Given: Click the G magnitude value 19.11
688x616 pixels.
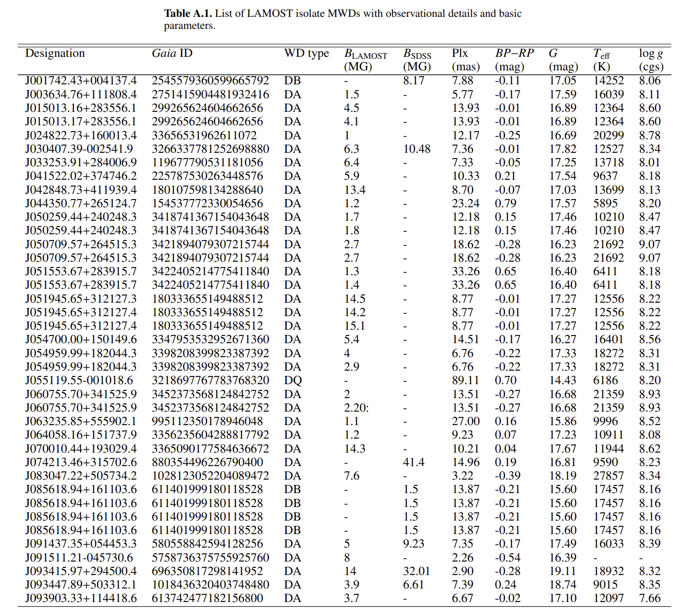Looking at the screenshot, I should pyautogui.click(x=563, y=571).
